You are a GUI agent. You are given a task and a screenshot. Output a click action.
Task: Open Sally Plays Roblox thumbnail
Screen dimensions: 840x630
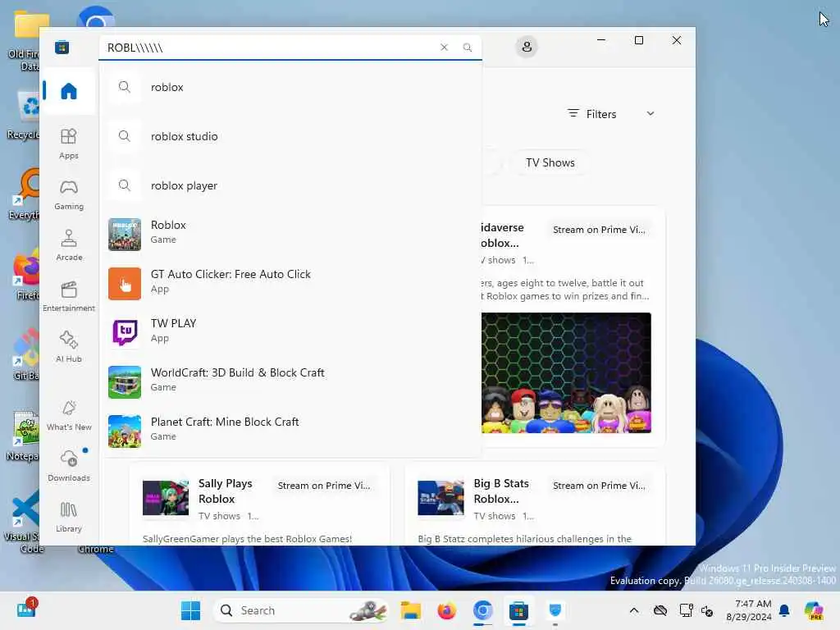point(166,498)
